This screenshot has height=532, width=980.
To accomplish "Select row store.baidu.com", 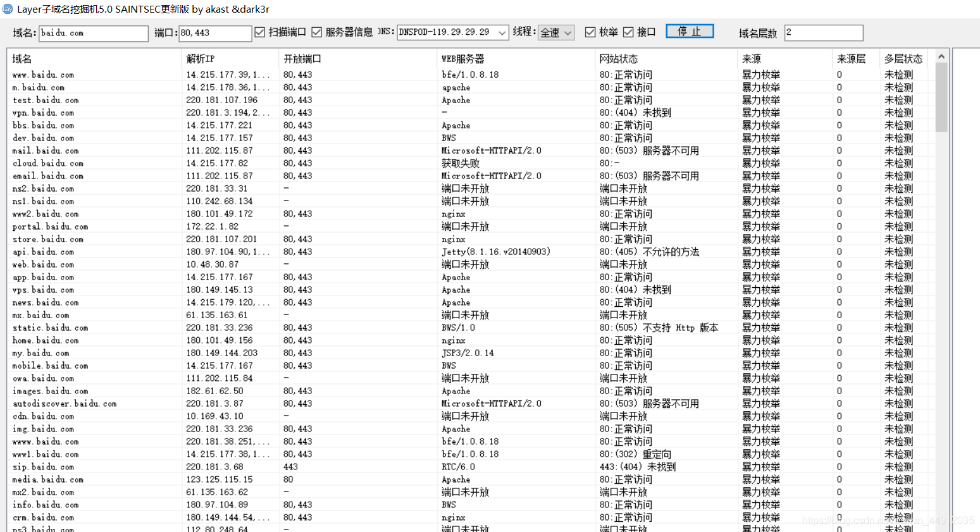I will pyautogui.click(x=471, y=239).
